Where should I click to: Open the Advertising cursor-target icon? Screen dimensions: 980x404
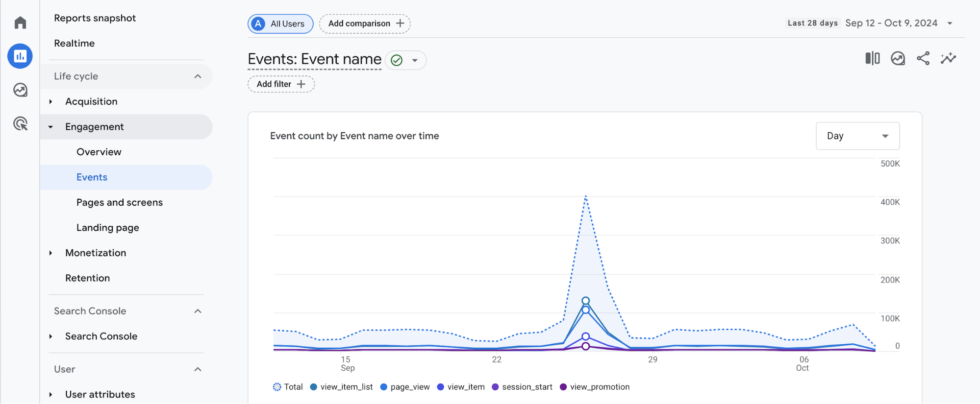coord(20,123)
